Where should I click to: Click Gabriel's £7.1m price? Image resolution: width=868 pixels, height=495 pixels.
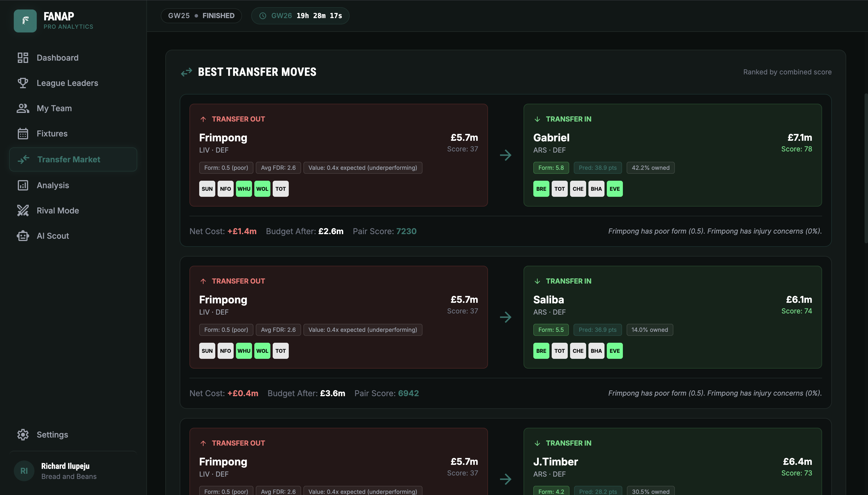click(800, 138)
